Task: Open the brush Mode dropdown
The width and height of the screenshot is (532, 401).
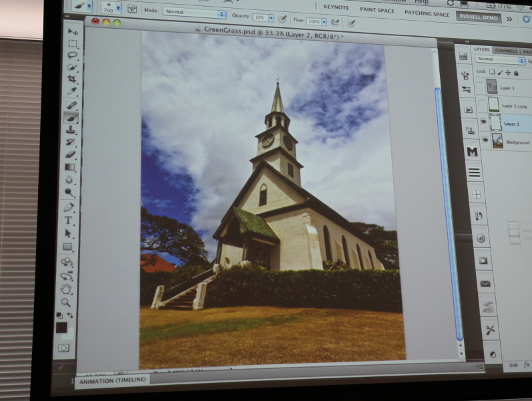Action: pos(194,13)
